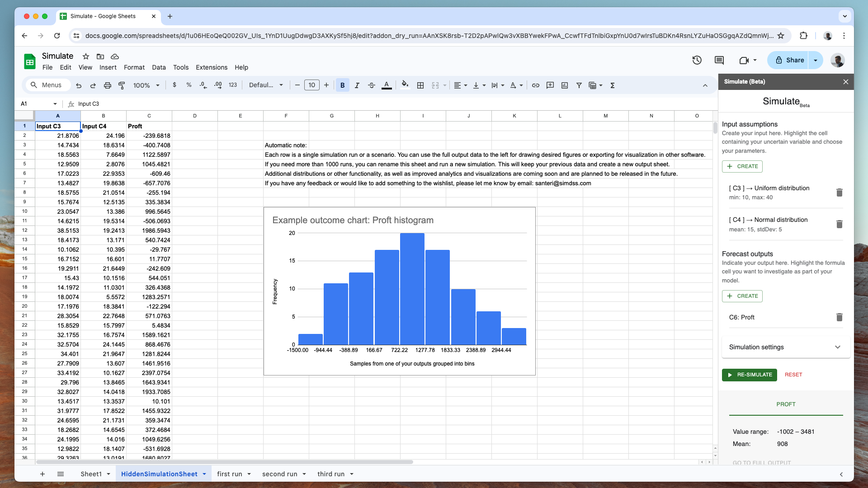Viewport: 868px width, 488px height.
Task: Click the bold formatting icon
Action: (342, 85)
